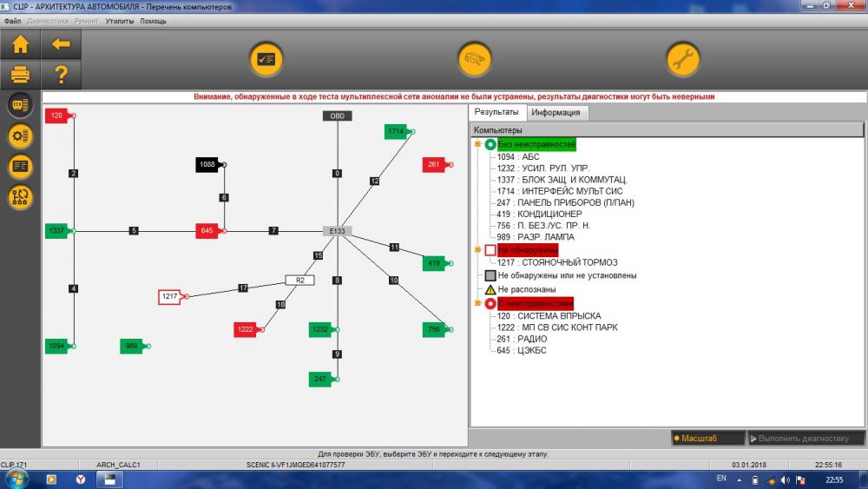Toggle the green 'Без неисправностей' circle indicator
Screen dimensions: 868x489
coord(490,144)
